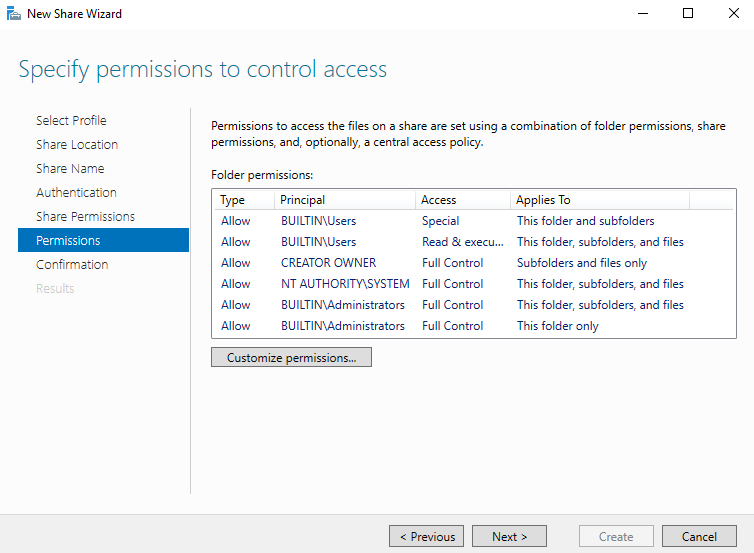The width and height of the screenshot is (754, 553).
Task: Open the Share Location step
Action: 77,144
